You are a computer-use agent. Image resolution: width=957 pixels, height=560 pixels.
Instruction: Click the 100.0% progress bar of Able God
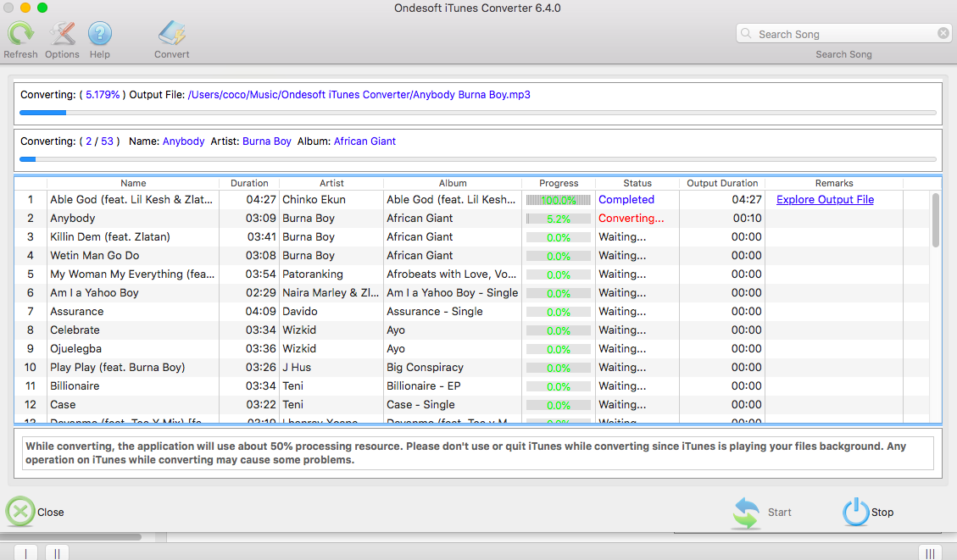pyautogui.click(x=559, y=200)
